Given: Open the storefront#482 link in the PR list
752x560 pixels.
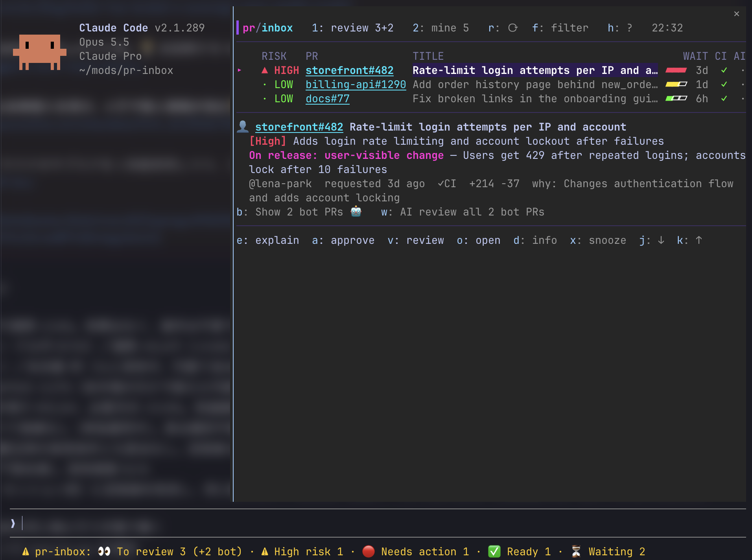Looking at the screenshot, I should (x=350, y=70).
